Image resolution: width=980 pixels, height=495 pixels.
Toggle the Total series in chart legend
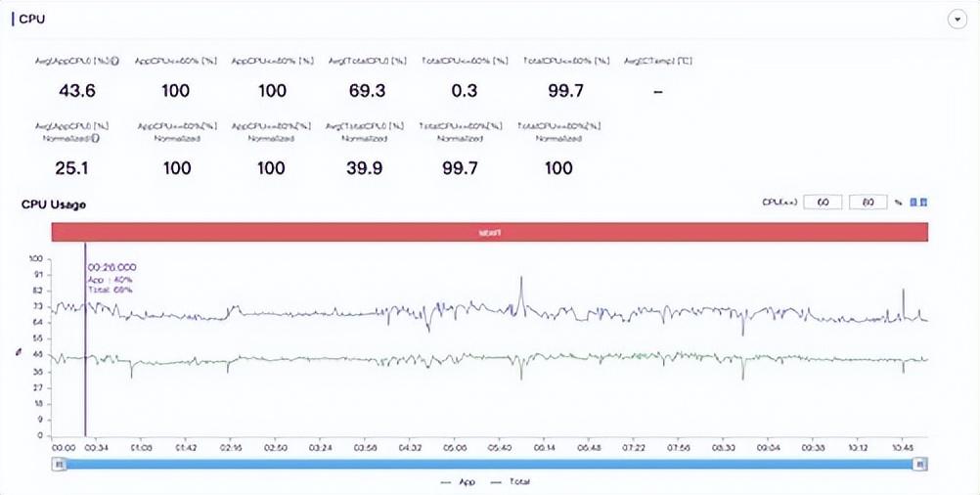(x=512, y=483)
